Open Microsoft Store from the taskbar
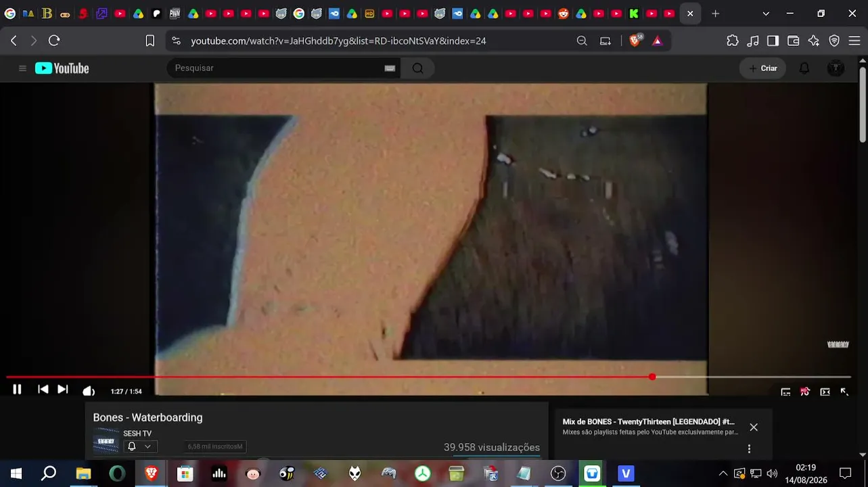Viewport: 868px width, 487px height. pyautogui.click(x=185, y=473)
